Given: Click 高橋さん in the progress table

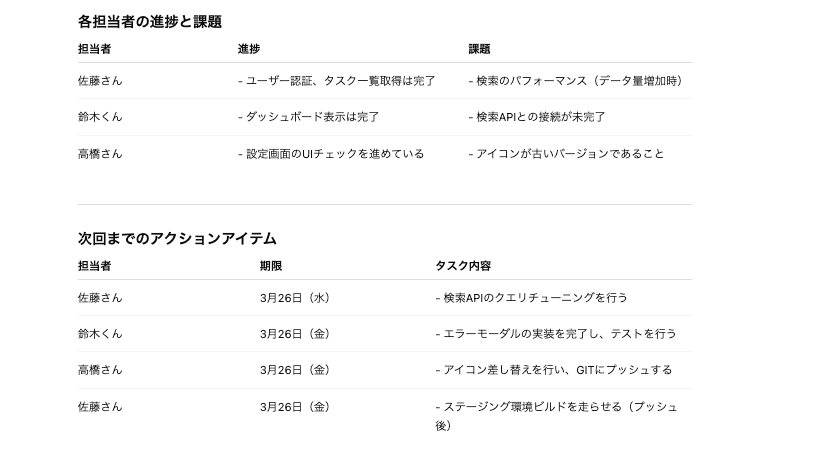Looking at the screenshot, I should pos(100,154).
